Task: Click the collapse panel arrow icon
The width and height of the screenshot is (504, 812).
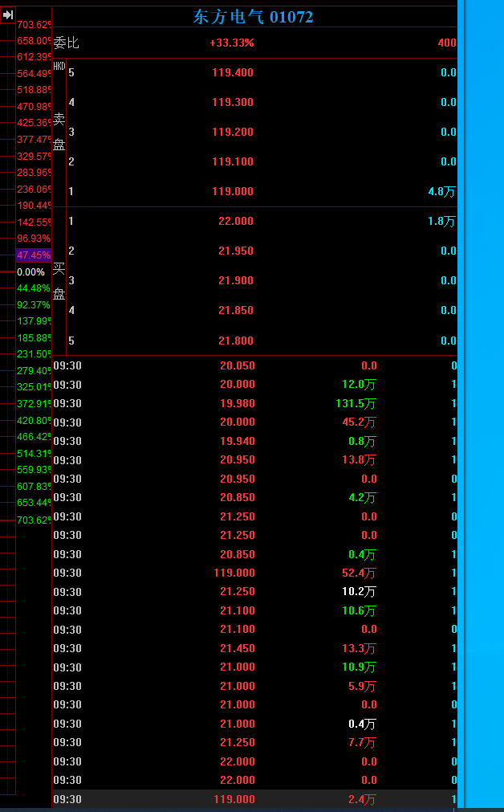Action: pos(8,15)
